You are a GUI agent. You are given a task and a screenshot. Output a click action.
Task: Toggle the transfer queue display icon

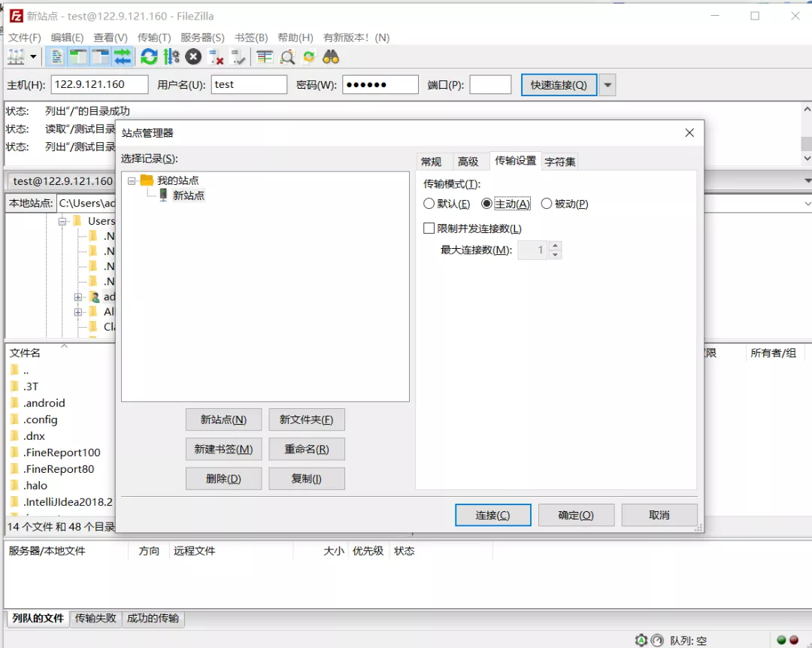pos(123,56)
